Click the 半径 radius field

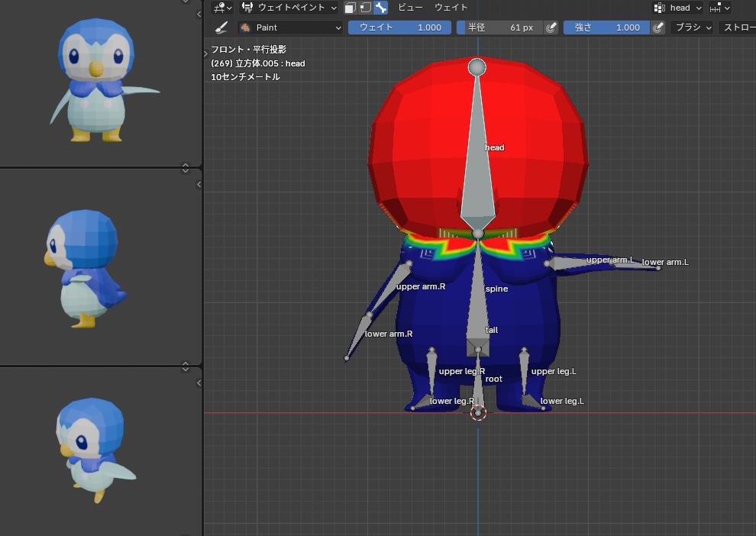499,27
